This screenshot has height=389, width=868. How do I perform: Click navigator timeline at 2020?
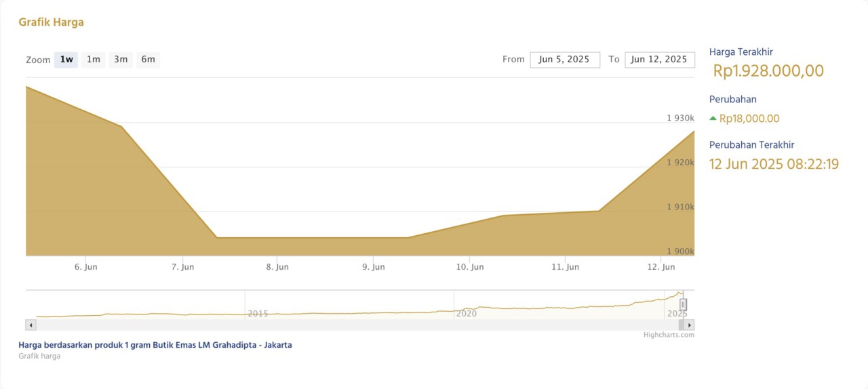pyautogui.click(x=466, y=313)
